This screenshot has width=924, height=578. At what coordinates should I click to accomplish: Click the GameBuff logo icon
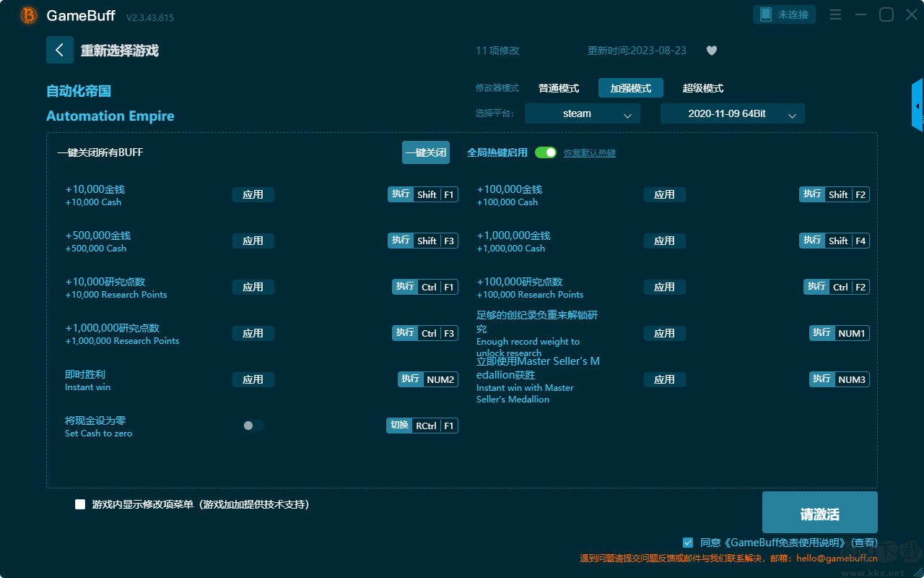[29, 15]
